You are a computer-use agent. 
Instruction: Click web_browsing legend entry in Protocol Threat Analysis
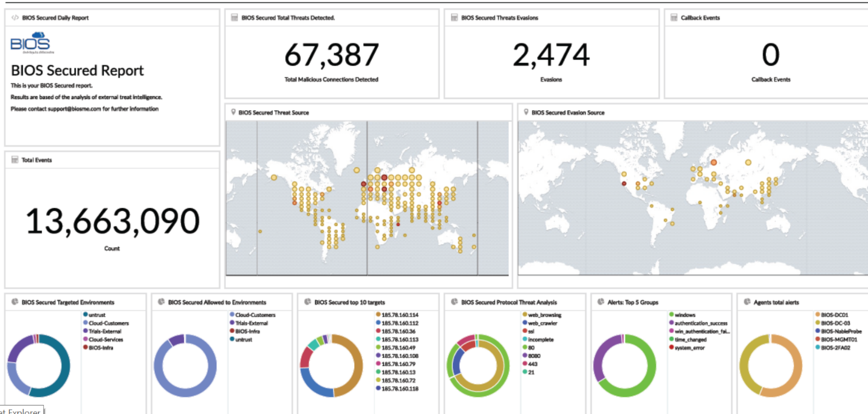(x=542, y=315)
